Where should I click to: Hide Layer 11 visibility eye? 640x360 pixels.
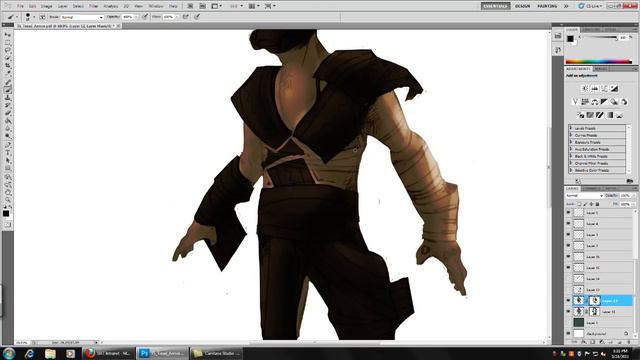pos(568,311)
